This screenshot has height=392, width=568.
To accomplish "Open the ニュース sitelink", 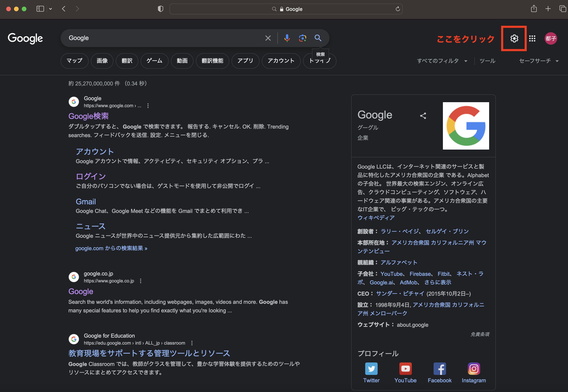I will coord(91,226).
